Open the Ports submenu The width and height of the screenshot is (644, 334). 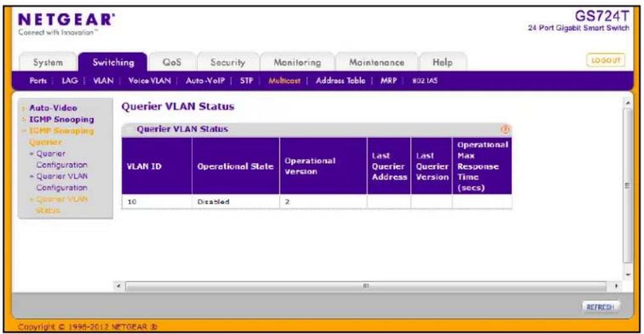(38, 80)
